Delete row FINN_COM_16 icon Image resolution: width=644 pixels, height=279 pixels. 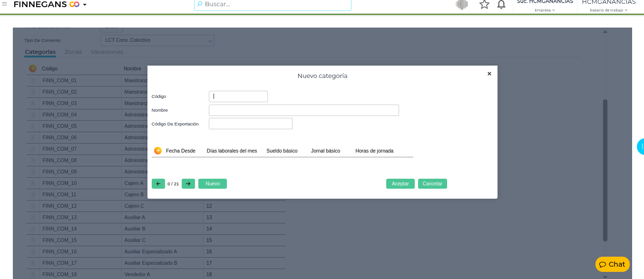click(33, 251)
